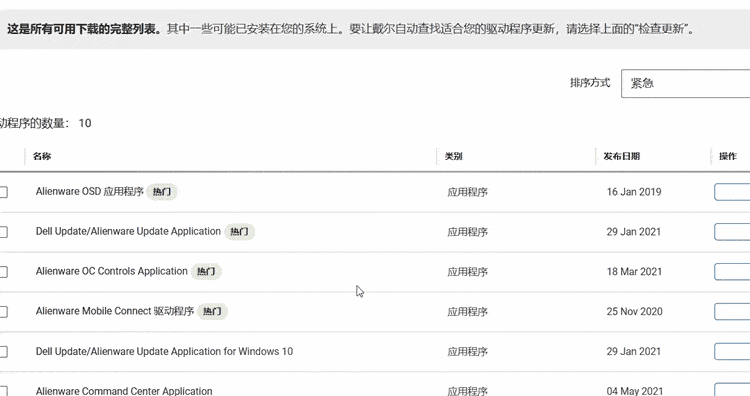
Task: Click 应用程序 category in the Alienware OSD row
Action: click(x=467, y=192)
